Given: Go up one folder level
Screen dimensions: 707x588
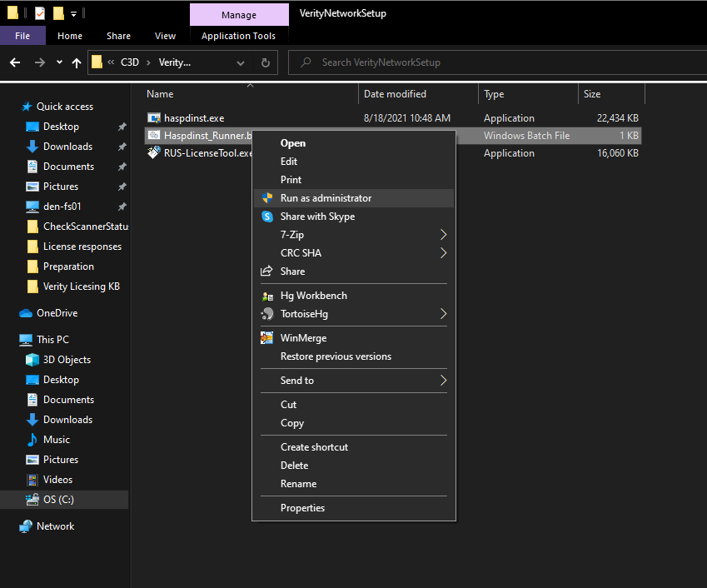Looking at the screenshot, I should [77, 62].
